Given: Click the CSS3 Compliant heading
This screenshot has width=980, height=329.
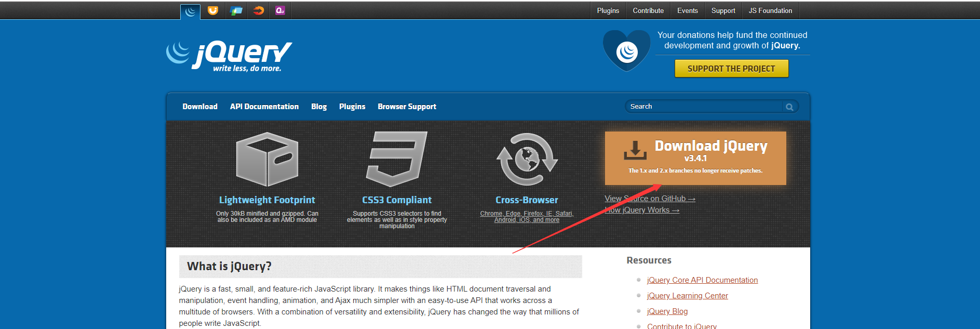Looking at the screenshot, I should pyautogui.click(x=397, y=200).
